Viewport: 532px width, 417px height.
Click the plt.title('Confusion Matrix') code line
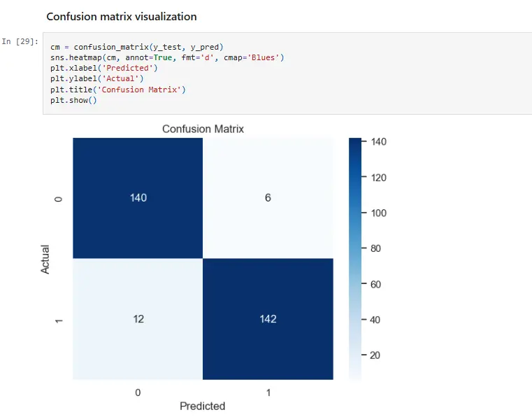point(118,90)
